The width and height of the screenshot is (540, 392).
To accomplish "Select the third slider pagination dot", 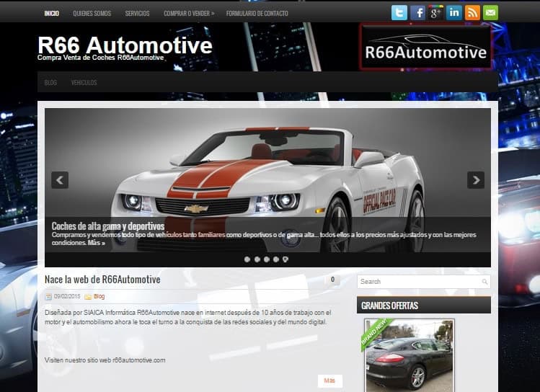I will pos(267,259).
